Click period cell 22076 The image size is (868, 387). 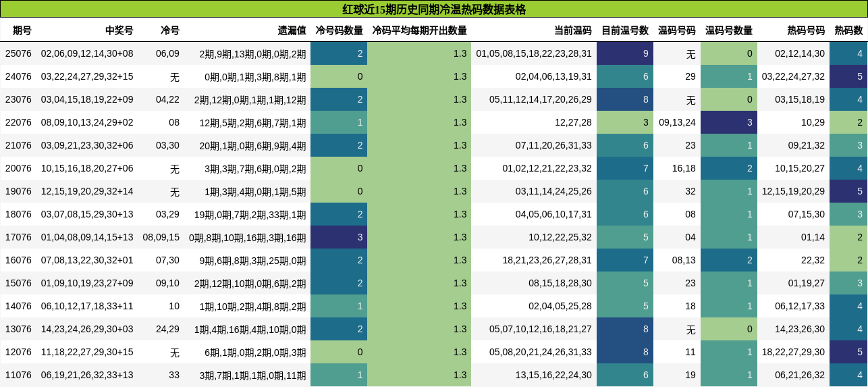[18, 122]
